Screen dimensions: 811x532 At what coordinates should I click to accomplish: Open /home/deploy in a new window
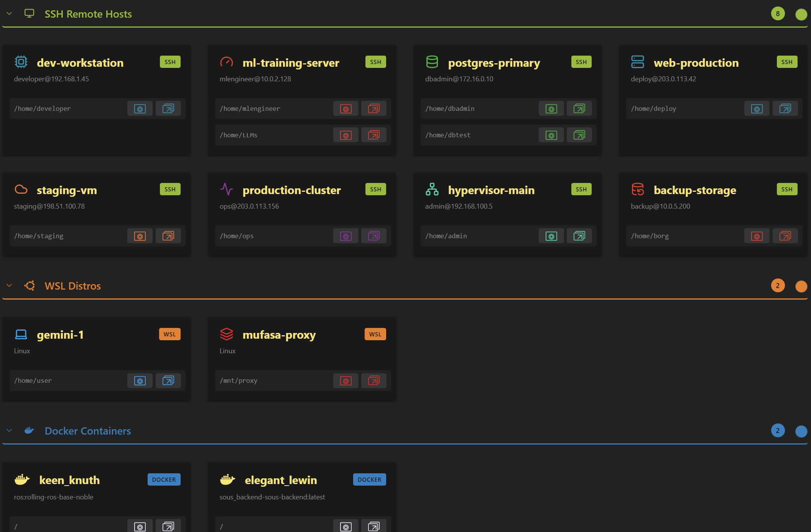coord(785,109)
